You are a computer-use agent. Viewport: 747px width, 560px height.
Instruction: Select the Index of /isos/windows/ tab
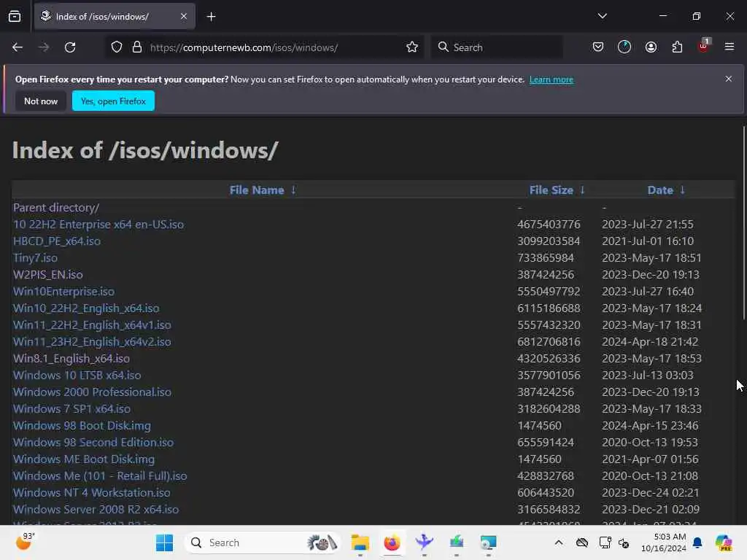pyautogui.click(x=115, y=17)
